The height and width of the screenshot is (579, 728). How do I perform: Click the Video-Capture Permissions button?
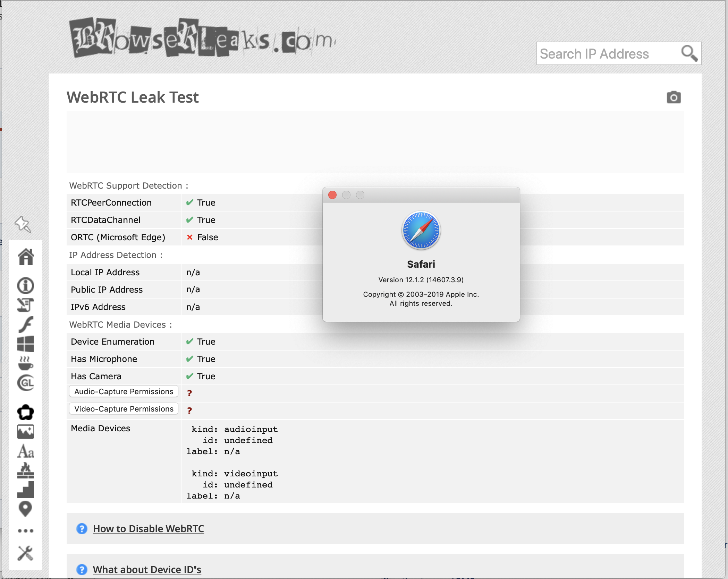pyautogui.click(x=124, y=409)
